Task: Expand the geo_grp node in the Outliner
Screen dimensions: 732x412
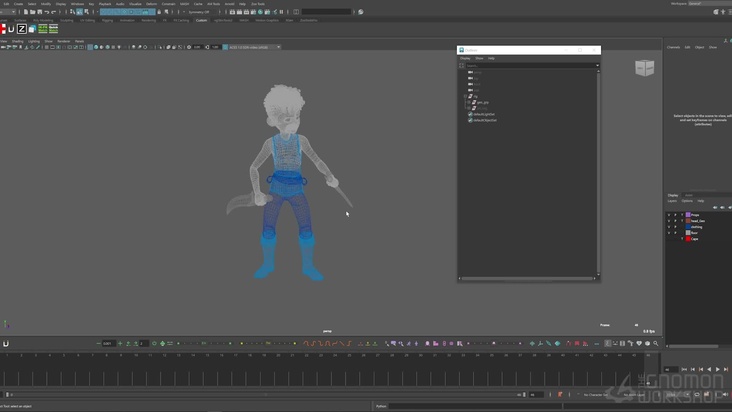Action: coord(469,102)
